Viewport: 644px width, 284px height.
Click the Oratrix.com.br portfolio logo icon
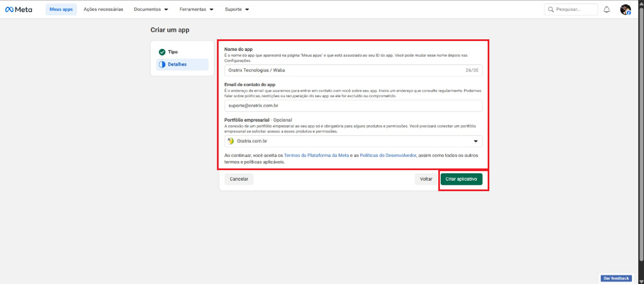click(231, 141)
